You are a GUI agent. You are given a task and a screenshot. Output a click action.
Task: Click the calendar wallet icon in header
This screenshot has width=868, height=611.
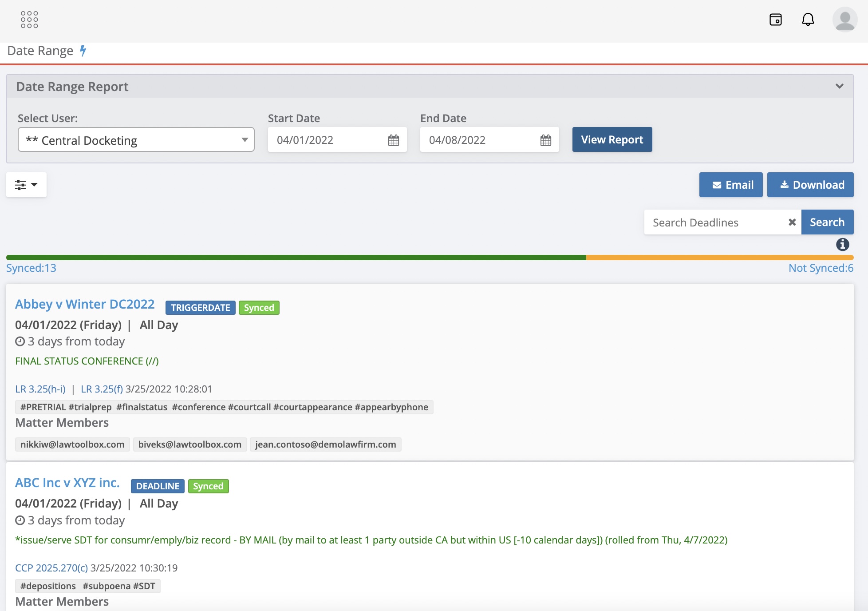click(x=775, y=20)
